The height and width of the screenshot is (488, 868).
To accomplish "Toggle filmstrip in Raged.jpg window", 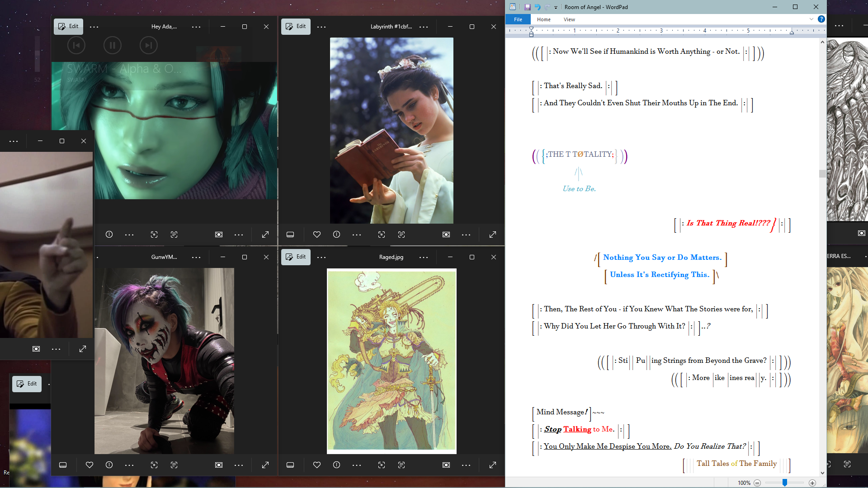I will click(290, 465).
